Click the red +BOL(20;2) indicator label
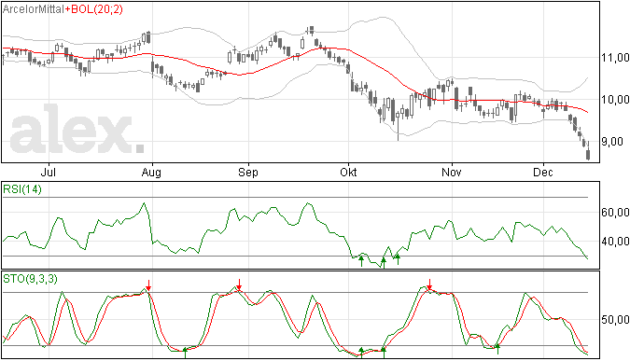 93,9
